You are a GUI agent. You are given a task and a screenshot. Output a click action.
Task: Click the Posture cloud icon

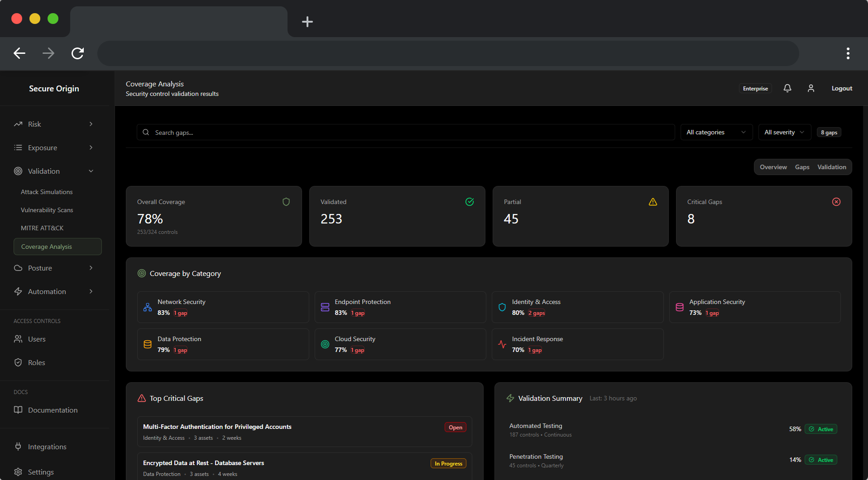click(18, 268)
